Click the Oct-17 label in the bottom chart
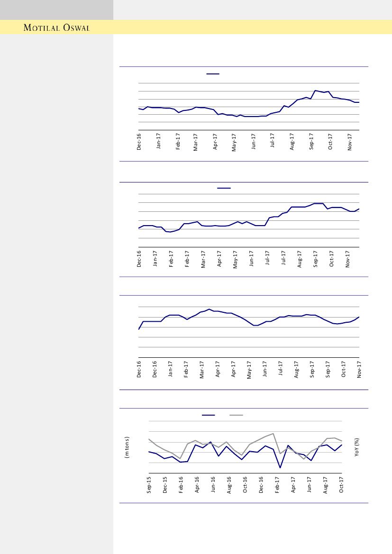This screenshot has height=554, width=392. coord(341,484)
